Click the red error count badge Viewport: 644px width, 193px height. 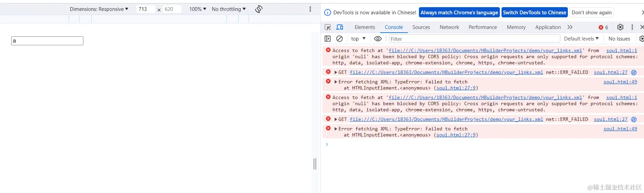604,27
